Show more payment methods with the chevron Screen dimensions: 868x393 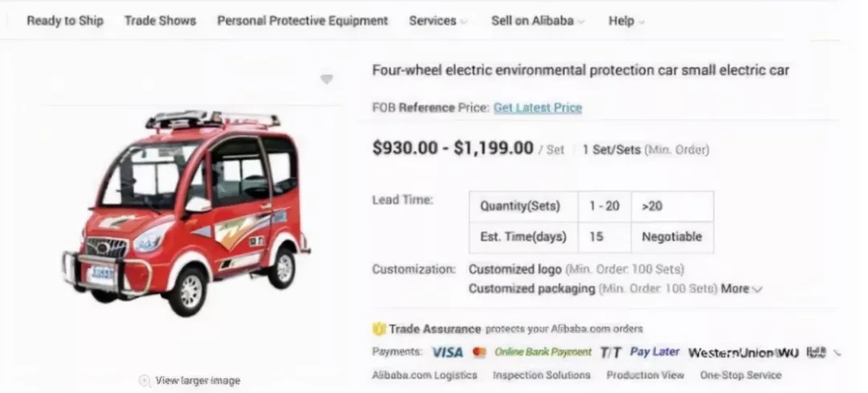(838, 352)
